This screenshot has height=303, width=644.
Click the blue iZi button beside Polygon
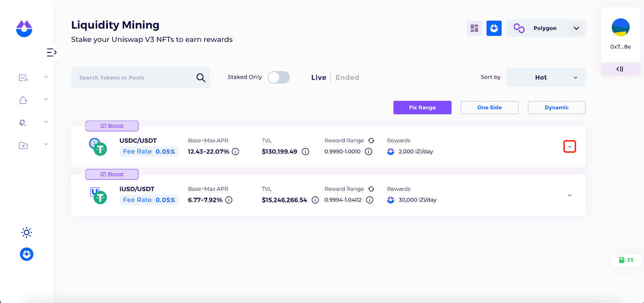[x=494, y=28]
